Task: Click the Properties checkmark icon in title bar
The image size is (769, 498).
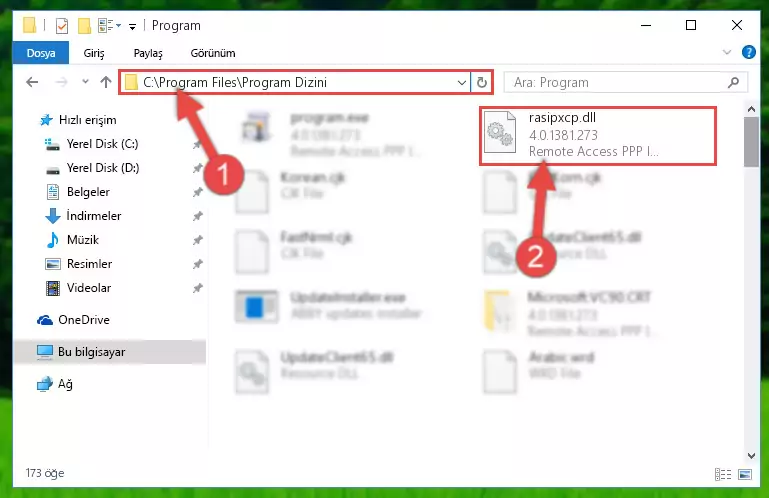Action: tap(62, 26)
